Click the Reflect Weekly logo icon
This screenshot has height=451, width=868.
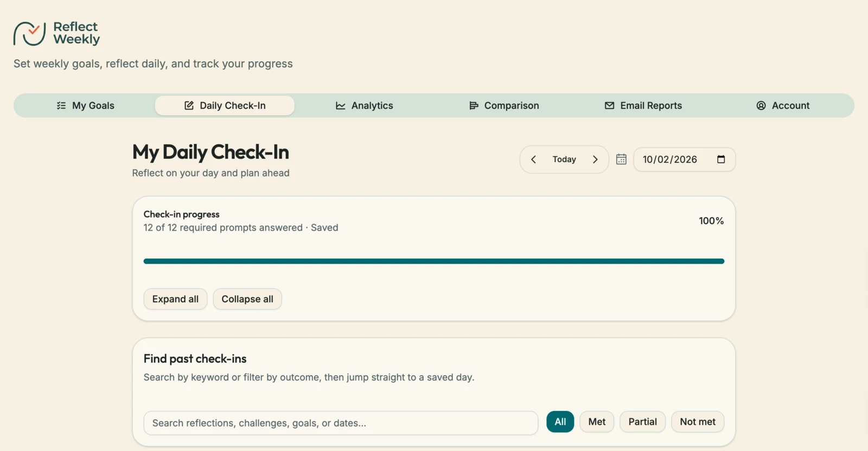[x=29, y=33]
